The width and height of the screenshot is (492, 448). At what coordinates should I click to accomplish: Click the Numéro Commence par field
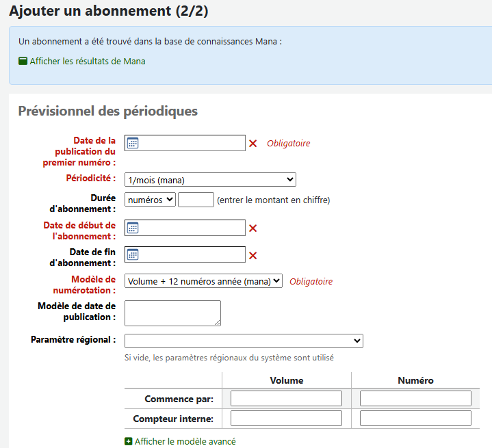(x=415, y=398)
